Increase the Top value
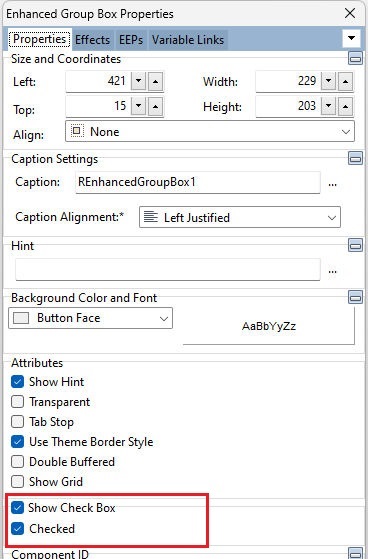This screenshot has width=368, height=559. (x=155, y=106)
